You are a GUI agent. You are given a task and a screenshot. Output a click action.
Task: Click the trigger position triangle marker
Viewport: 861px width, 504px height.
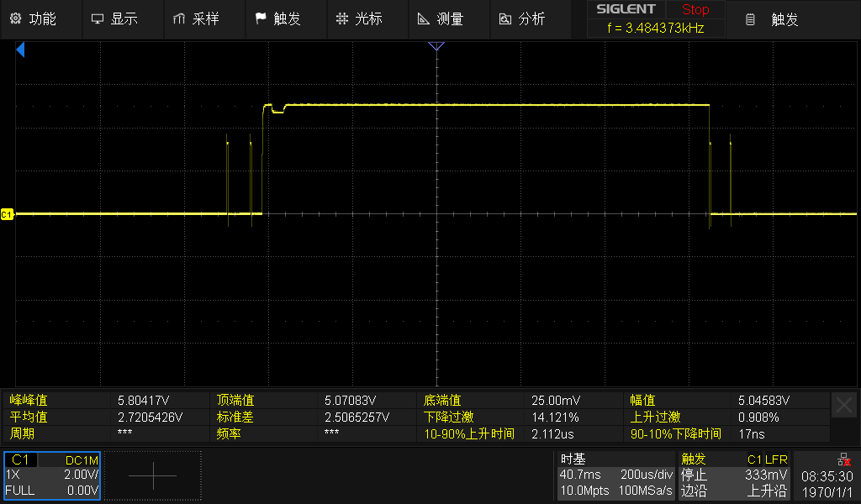436,46
